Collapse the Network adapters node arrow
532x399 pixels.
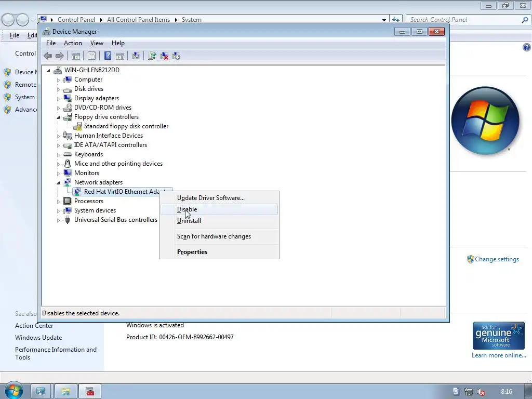[x=58, y=183]
